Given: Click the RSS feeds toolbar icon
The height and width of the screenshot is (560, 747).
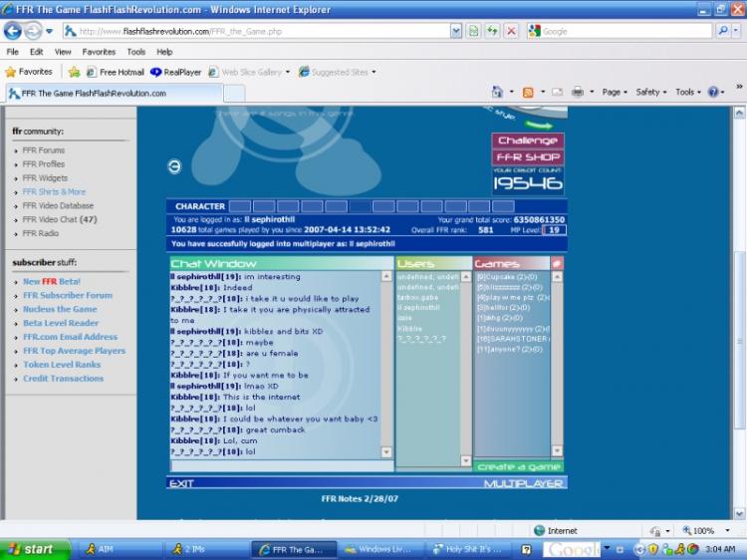Looking at the screenshot, I should (x=528, y=92).
